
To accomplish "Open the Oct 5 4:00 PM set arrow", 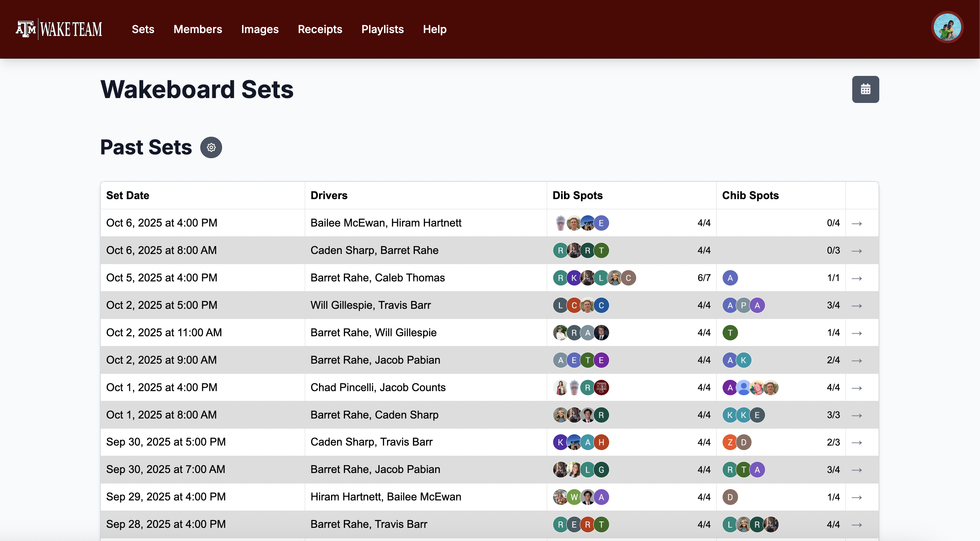I will (856, 278).
